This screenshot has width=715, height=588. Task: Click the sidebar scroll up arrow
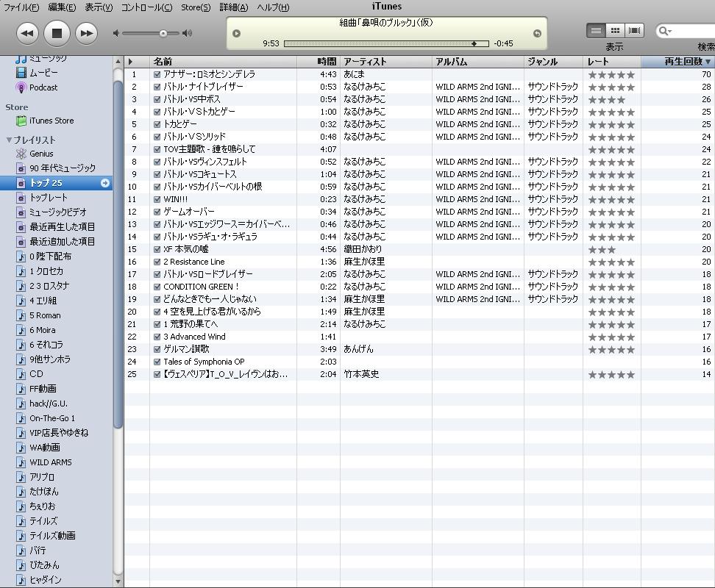click(x=118, y=61)
